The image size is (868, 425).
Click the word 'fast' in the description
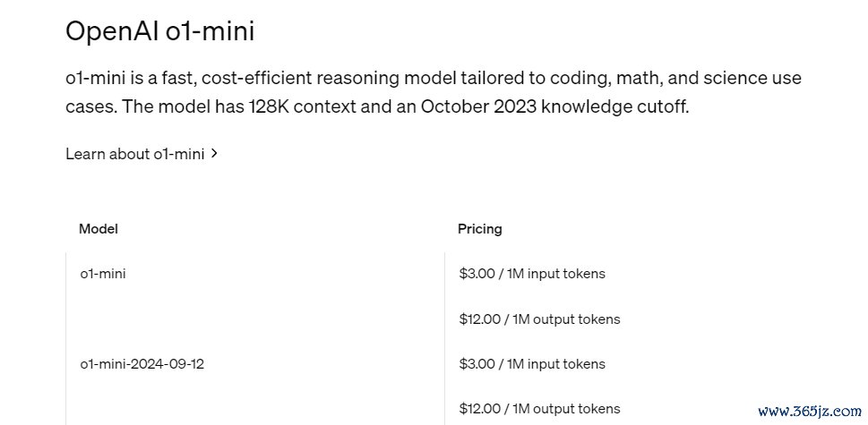pos(178,78)
